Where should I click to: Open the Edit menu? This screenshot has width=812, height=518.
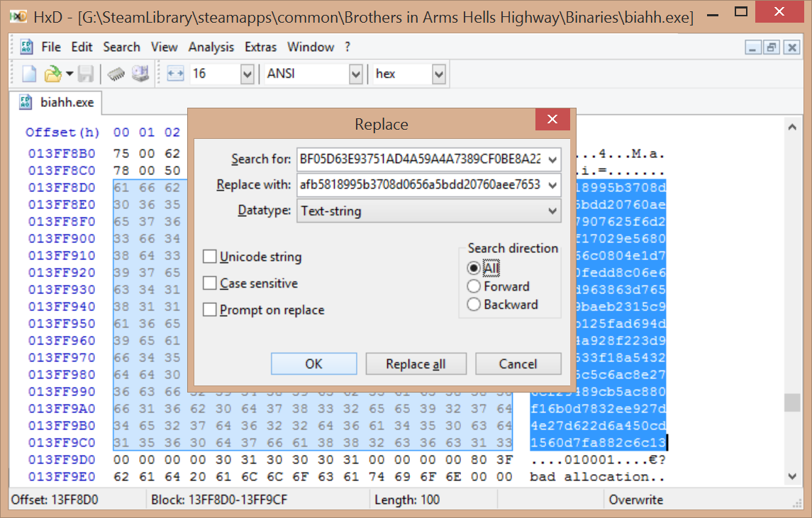tap(82, 47)
